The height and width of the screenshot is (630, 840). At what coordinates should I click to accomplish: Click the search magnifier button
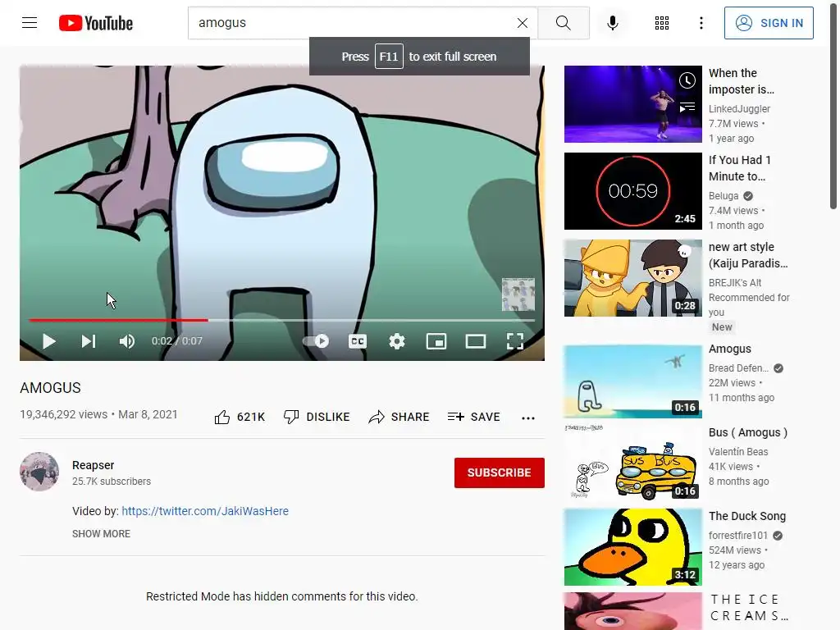point(563,23)
